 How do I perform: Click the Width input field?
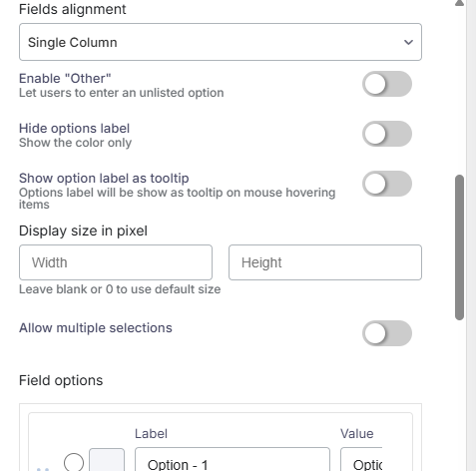116,262
